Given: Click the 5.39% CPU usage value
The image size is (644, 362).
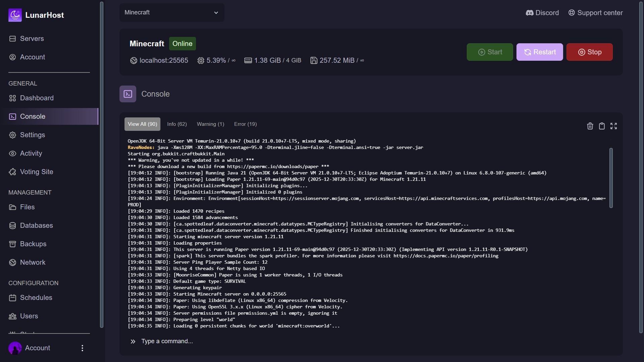Looking at the screenshot, I should coord(216,60).
